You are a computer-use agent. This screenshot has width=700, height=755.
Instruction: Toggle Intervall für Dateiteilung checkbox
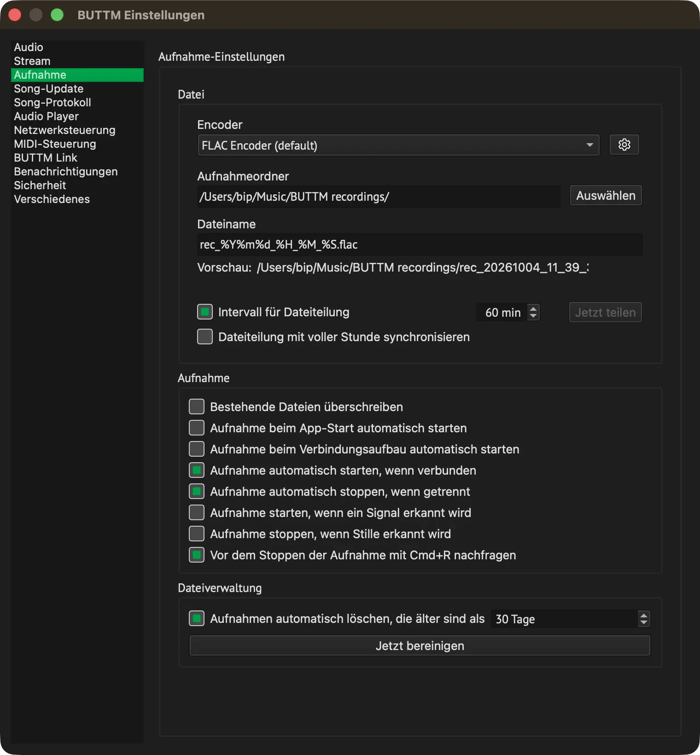205,312
